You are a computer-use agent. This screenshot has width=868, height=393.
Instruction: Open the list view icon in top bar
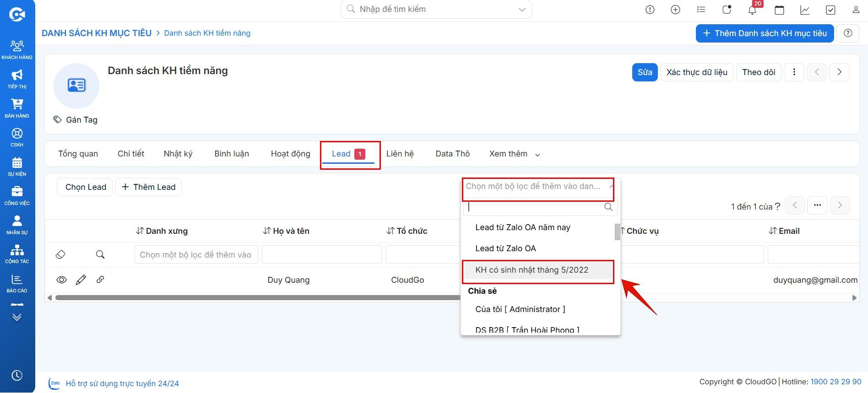[701, 10]
